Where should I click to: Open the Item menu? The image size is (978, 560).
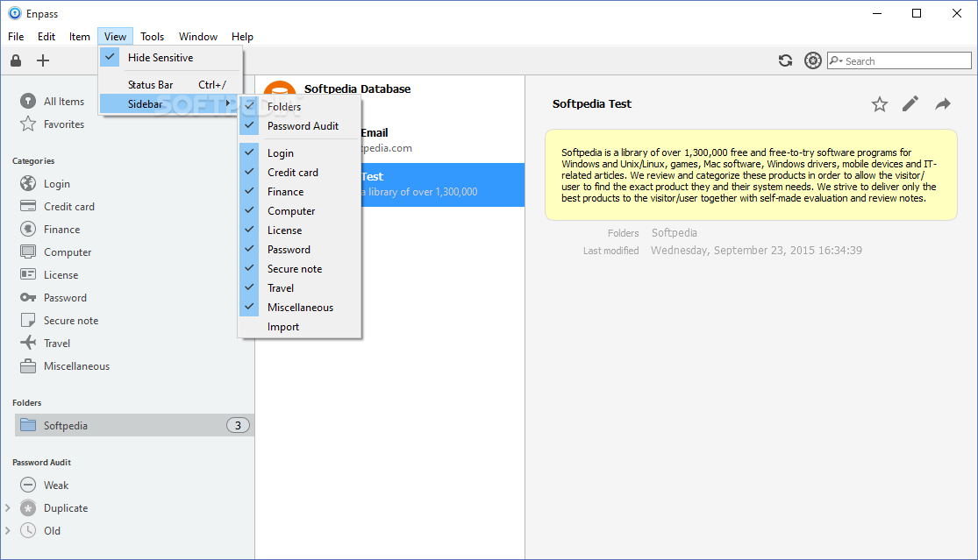click(x=79, y=36)
